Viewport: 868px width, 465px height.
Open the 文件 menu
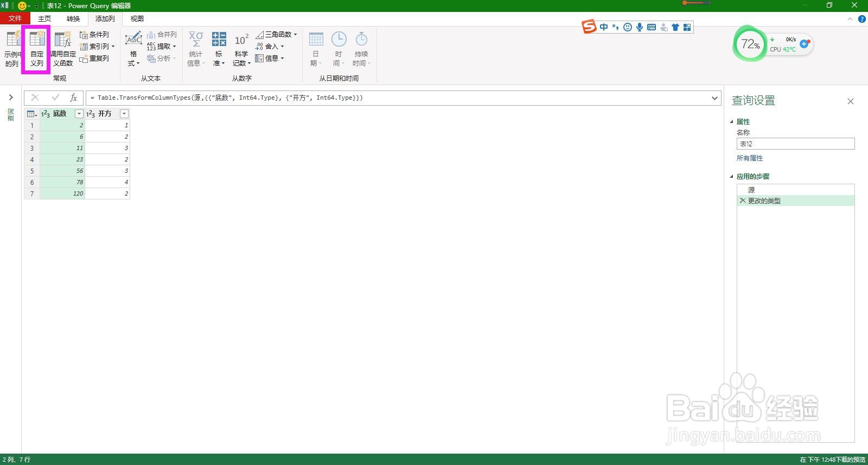pyautogui.click(x=15, y=19)
